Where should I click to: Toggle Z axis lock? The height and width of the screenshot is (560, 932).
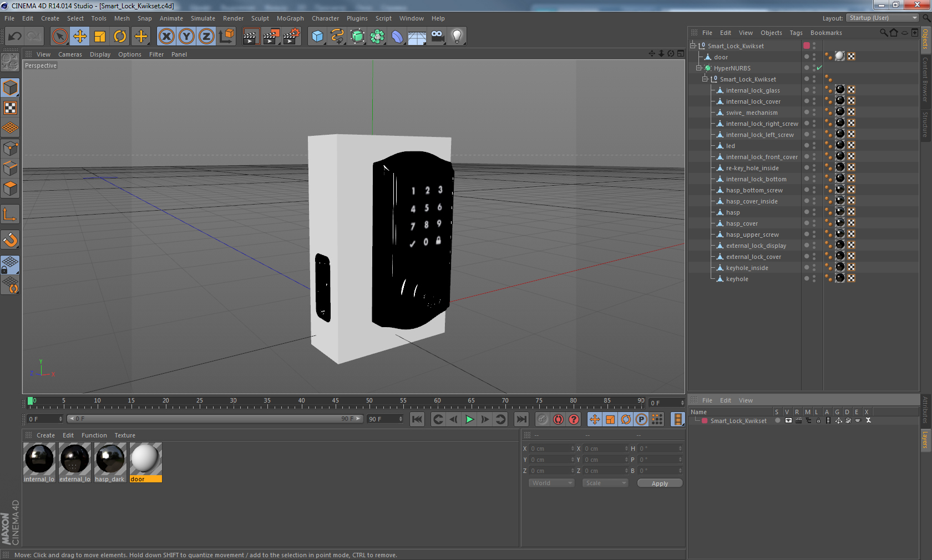[206, 37]
